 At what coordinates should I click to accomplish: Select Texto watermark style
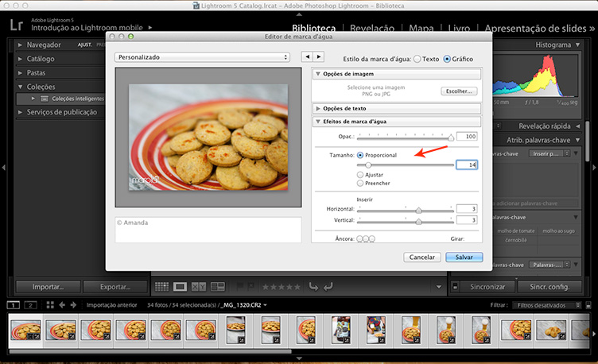pyautogui.click(x=417, y=59)
